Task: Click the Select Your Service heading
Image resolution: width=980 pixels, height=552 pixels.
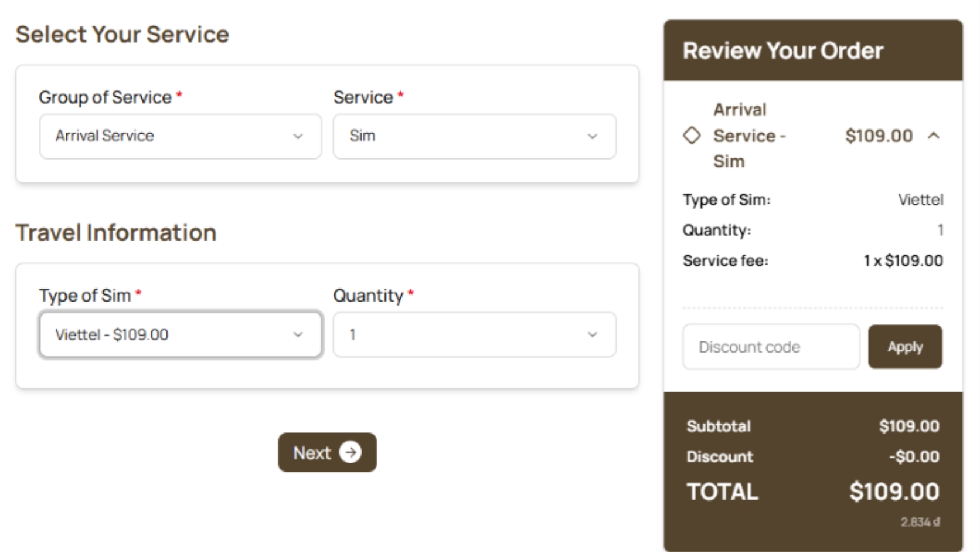Action: point(122,35)
